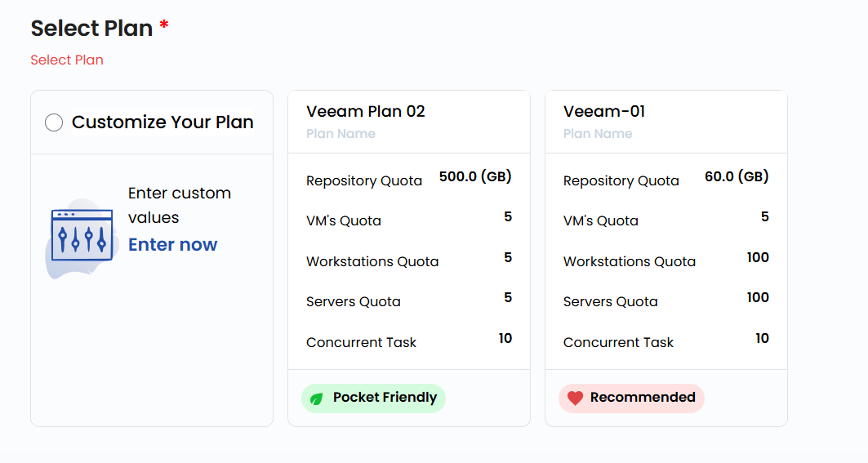Image resolution: width=868 pixels, height=463 pixels.
Task: Click the green leaf icon
Action: tap(316, 398)
